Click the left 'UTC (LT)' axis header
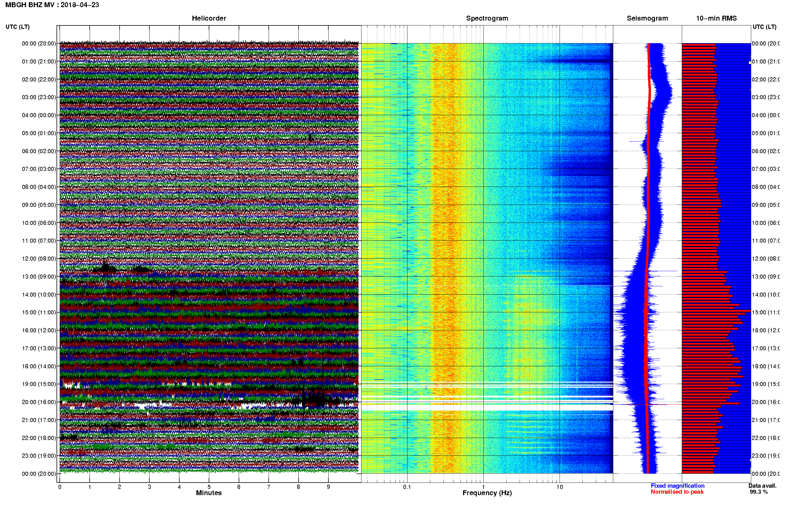This screenshot has height=508, width=812. click(17, 27)
